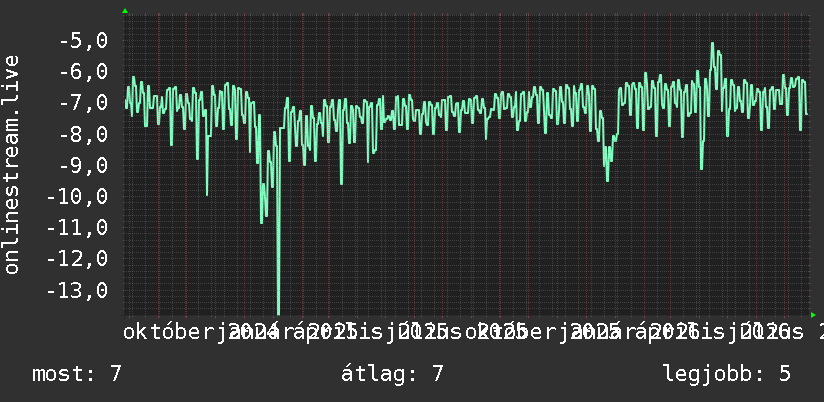Click the highest peak of the line near -5,0
Screen dimensions: 824x402
point(713,45)
